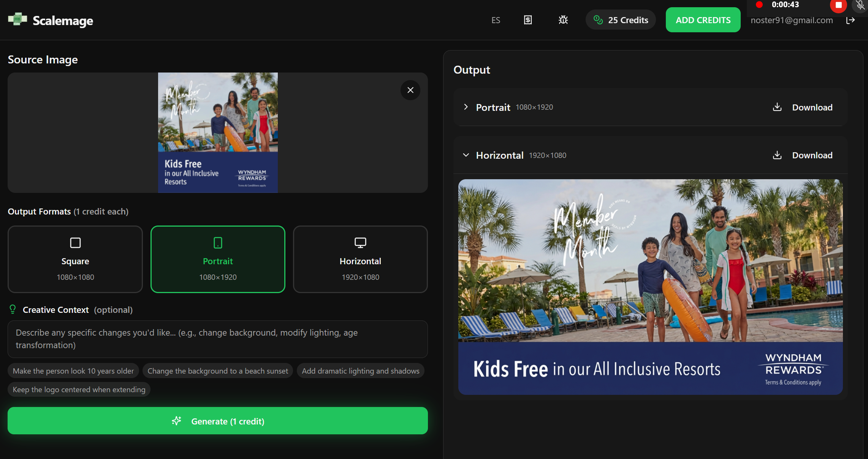This screenshot has height=459, width=868.
Task: Remove source image with X button
Action: [410, 90]
